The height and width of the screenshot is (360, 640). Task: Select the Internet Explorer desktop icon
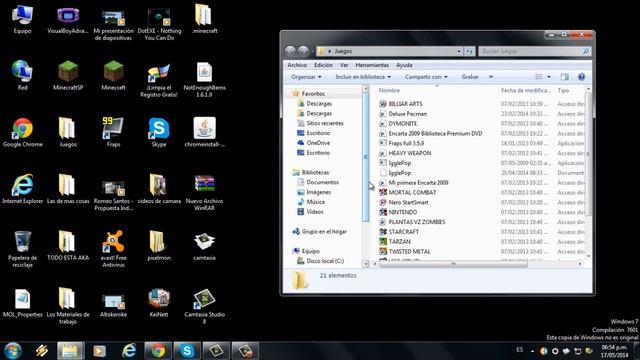coord(22,189)
